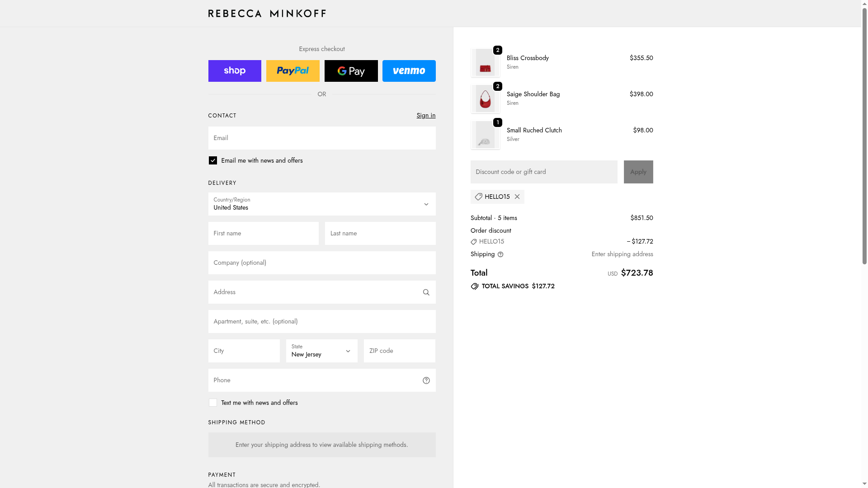This screenshot has width=868, height=488.
Task: Open the Country/Region dropdown
Action: point(321,204)
